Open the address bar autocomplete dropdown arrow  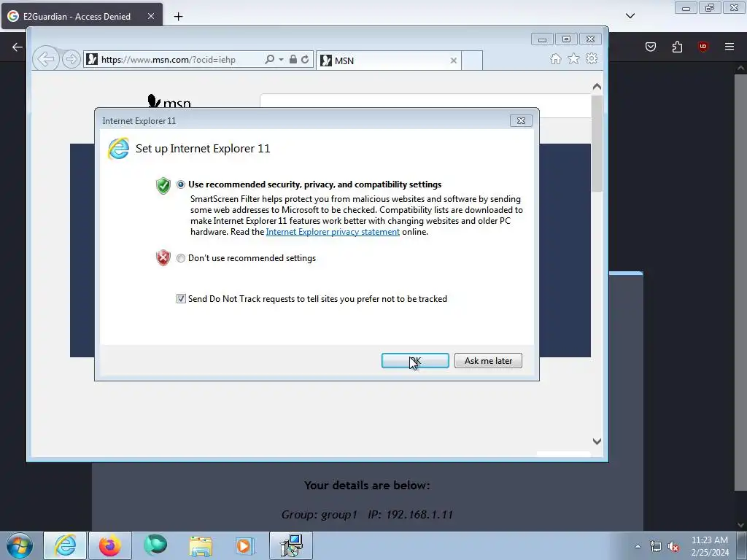point(281,60)
